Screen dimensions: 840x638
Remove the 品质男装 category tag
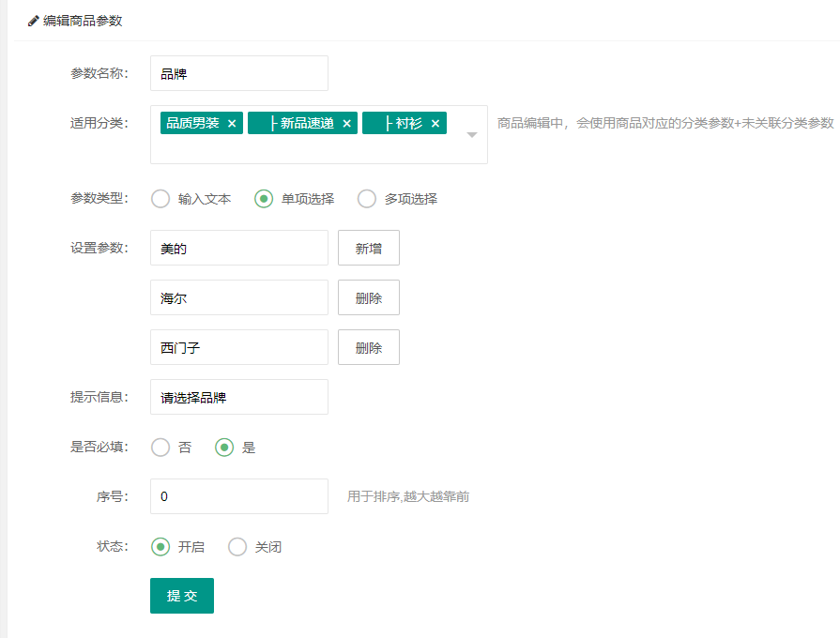click(232, 124)
